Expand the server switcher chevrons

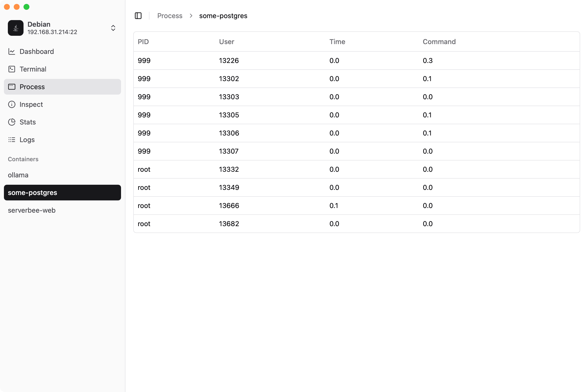[113, 28]
